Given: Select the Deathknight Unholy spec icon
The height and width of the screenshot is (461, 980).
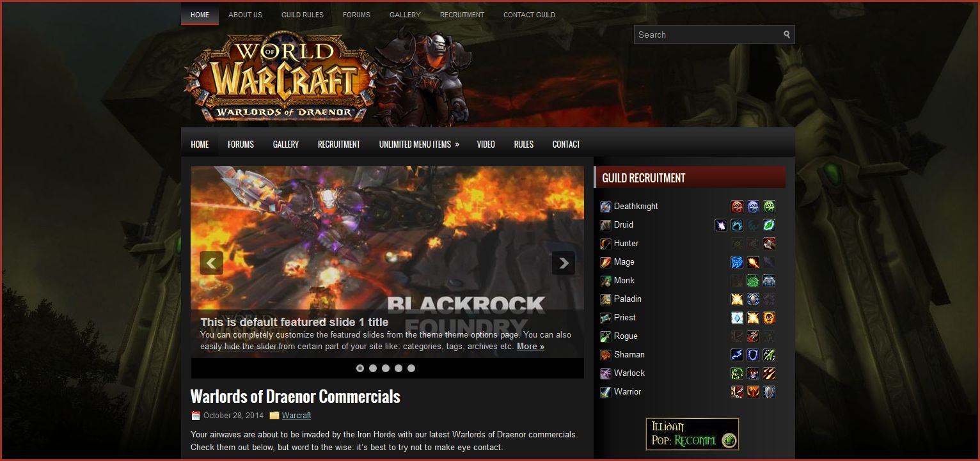Looking at the screenshot, I should (769, 207).
